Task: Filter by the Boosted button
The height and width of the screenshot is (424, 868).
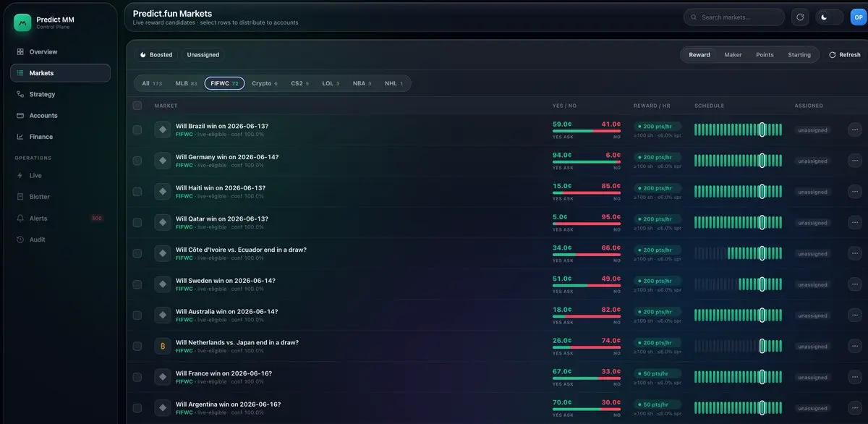Action: 156,55
